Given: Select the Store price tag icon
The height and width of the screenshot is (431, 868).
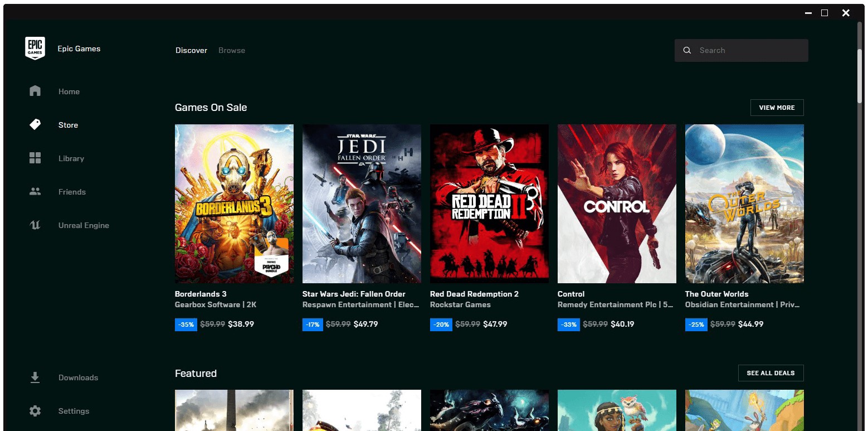Looking at the screenshot, I should [35, 124].
